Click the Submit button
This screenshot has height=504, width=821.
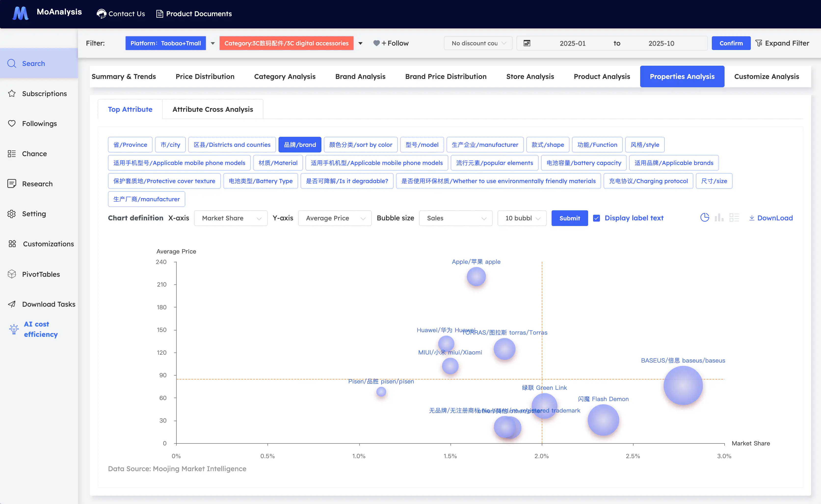pyautogui.click(x=569, y=218)
